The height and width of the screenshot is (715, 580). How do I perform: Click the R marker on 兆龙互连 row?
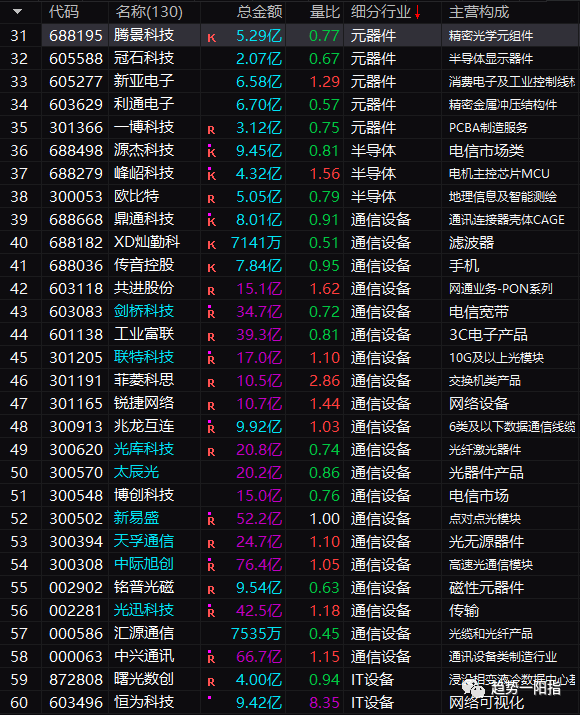pyautogui.click(x=211, y=427)
